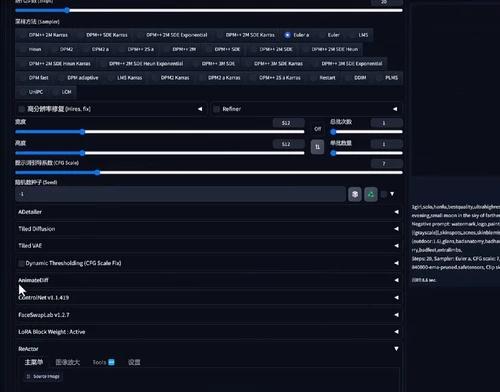The height and width of the screenshot is (392, 500).
Task: Expand LoRA Block Weight : Active section
Action: point(209,332)
